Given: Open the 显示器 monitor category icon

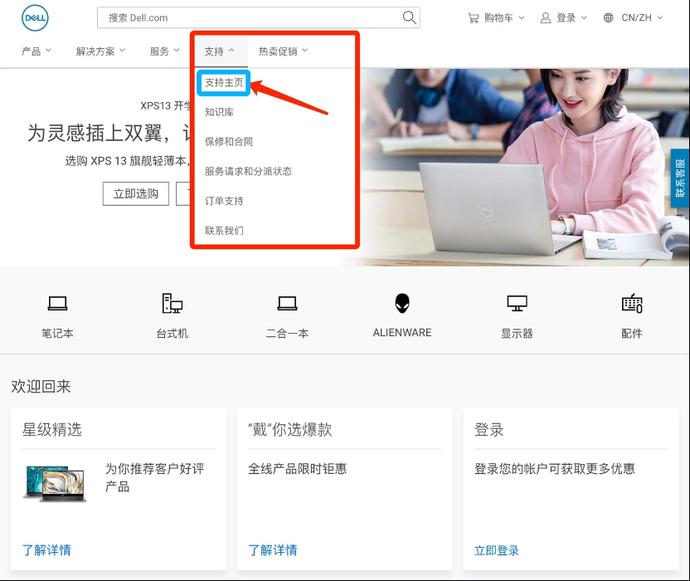Looking at the screenshot, I should tap(517, 303).
